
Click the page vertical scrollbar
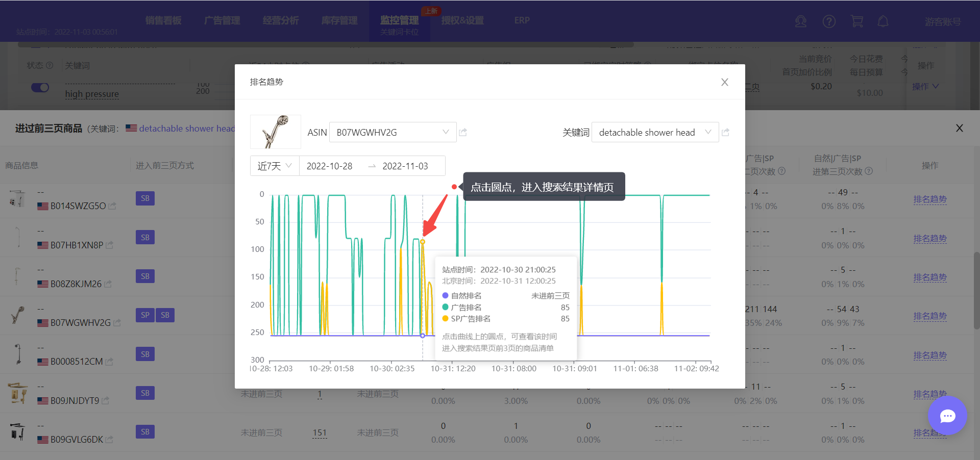976,291
